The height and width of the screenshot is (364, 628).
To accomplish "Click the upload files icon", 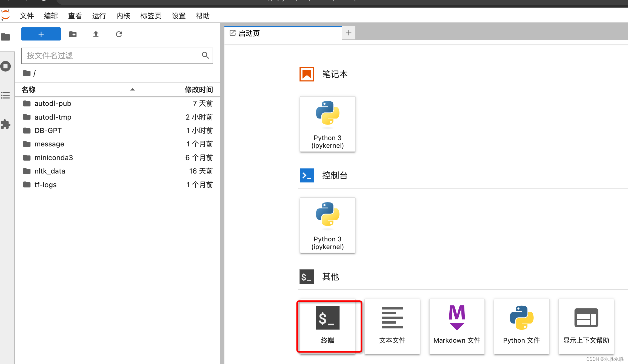I will tap(96, 34).
